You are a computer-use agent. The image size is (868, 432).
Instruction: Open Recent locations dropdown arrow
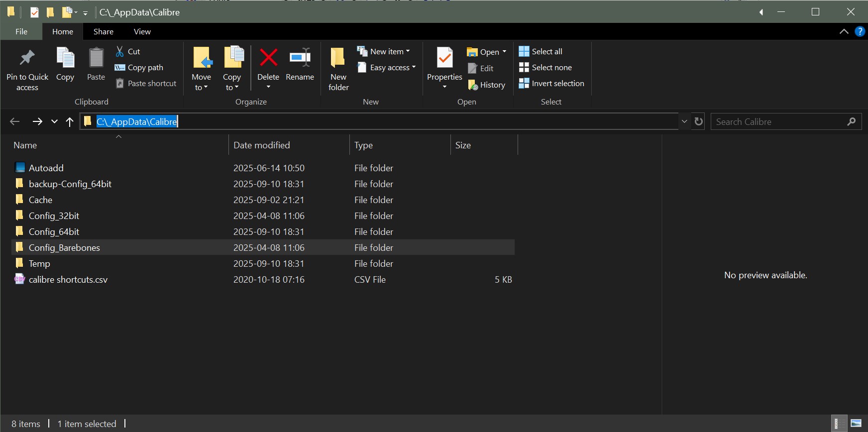[54, 121]
